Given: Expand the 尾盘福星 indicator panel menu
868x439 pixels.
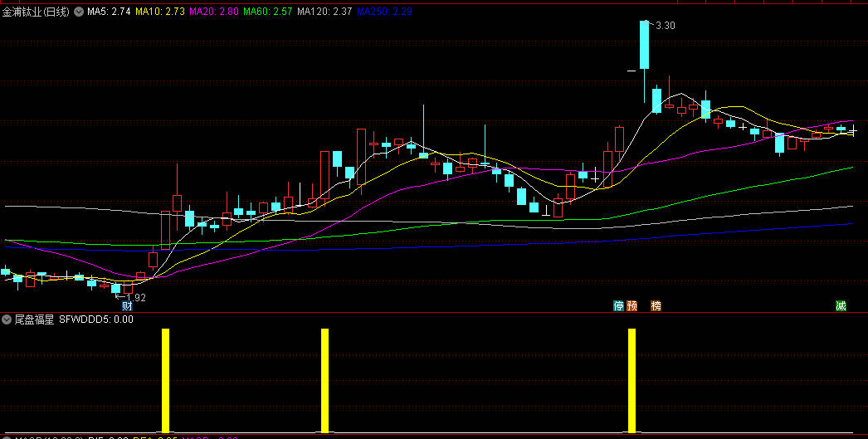Looking at the screenshot, I should (7, 319).
